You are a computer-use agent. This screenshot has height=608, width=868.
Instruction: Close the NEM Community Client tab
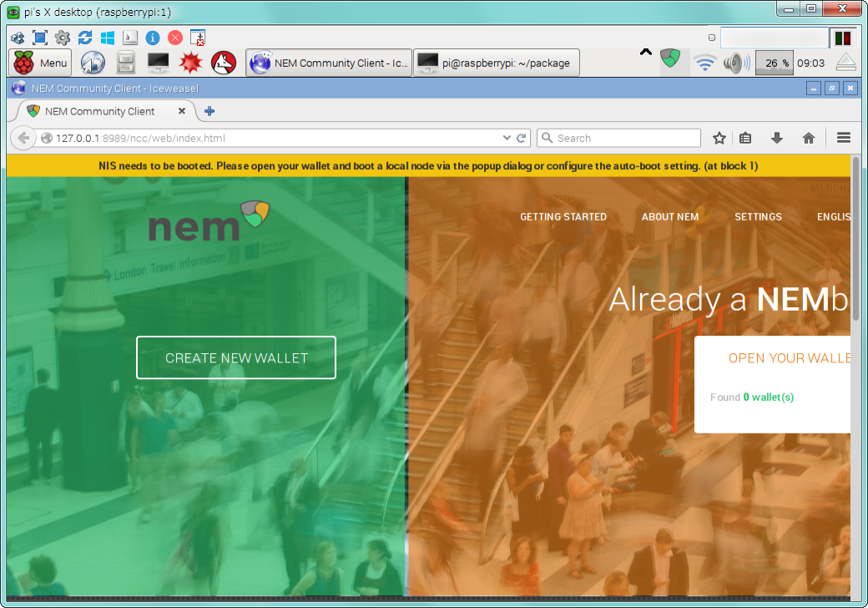tap(182, 111)
